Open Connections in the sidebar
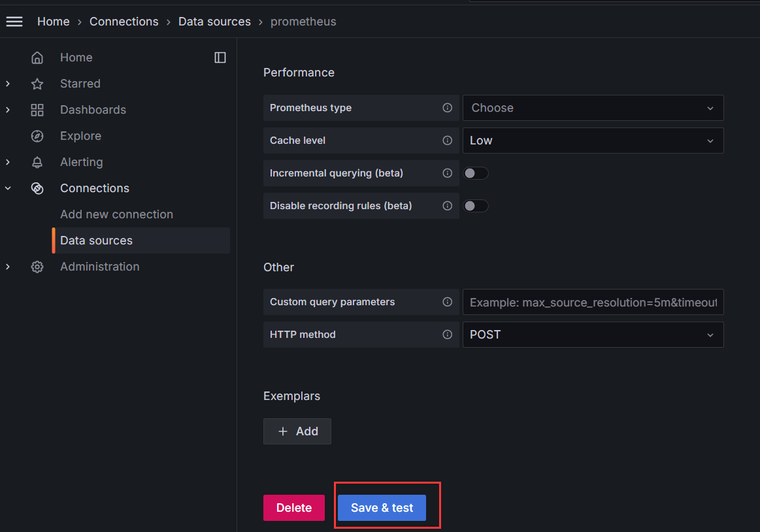760x532 pixels. (x=95, y=188)
